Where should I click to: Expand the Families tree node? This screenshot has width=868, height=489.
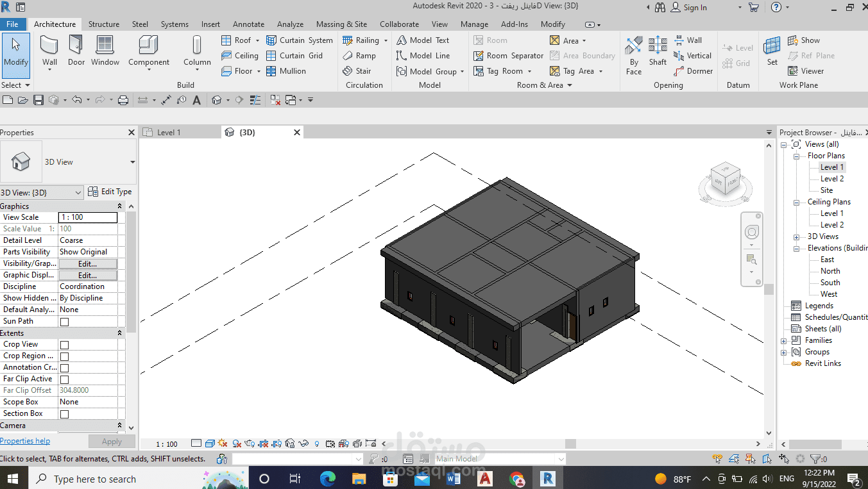tap(783, 340)
